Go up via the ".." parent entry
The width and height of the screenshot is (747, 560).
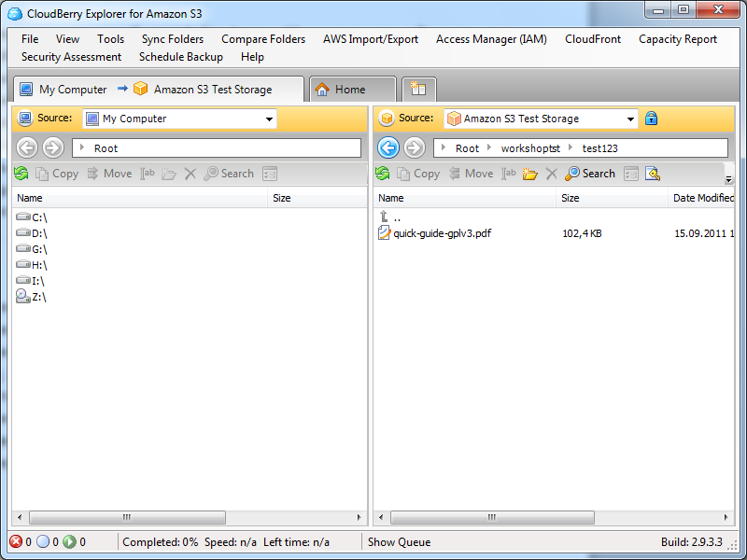(389, 217)
